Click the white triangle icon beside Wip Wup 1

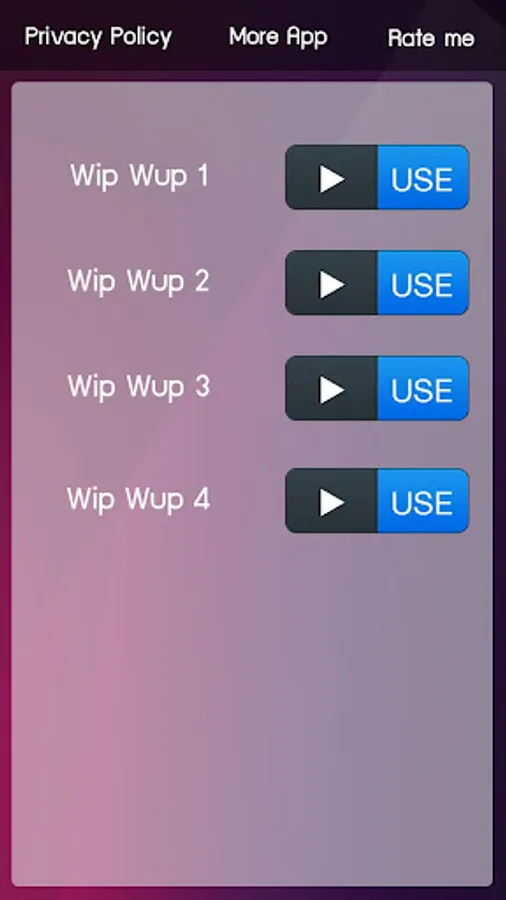tap(332, 179)
